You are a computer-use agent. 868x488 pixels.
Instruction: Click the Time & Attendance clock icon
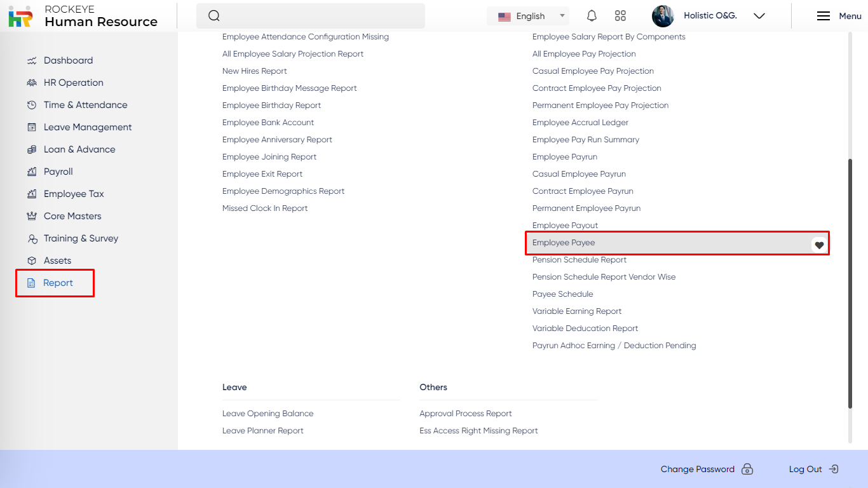point(32,105)
